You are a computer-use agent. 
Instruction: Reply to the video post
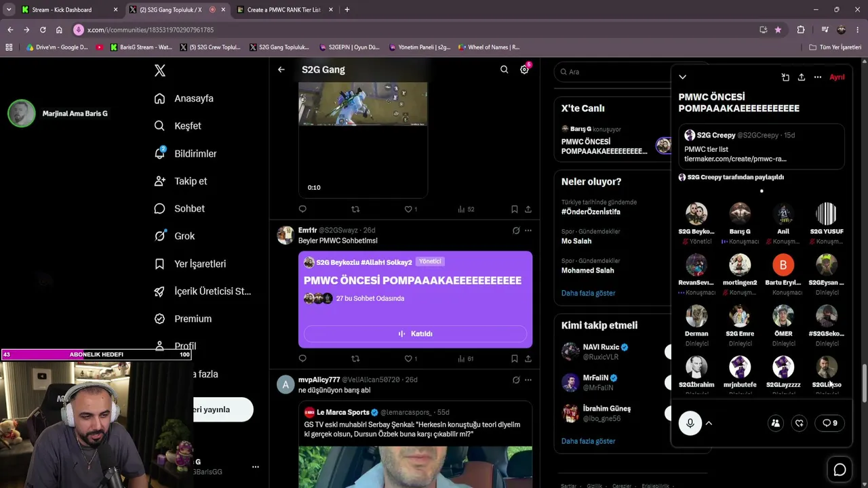pos(302,209)
